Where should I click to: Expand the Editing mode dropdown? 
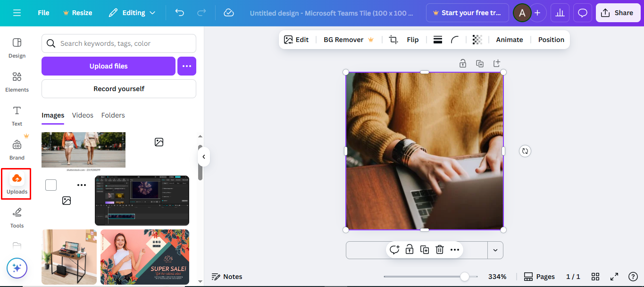click(x=132, y=13)
